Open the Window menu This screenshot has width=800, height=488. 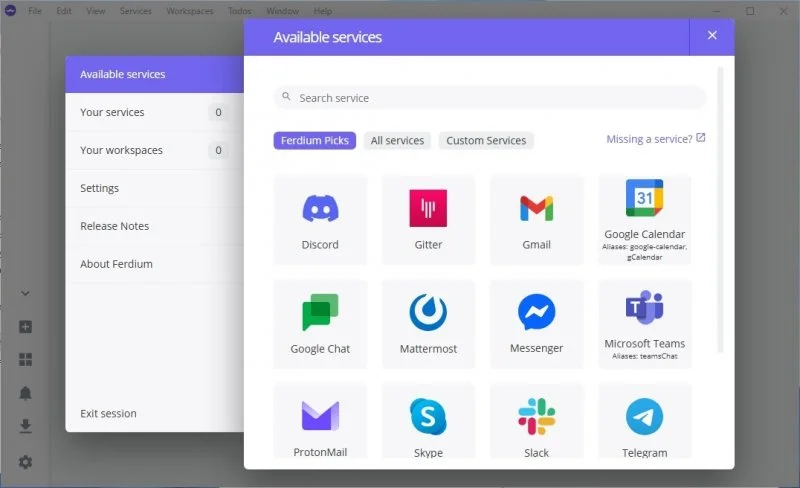pyautogui.click(x=282, y=11)
